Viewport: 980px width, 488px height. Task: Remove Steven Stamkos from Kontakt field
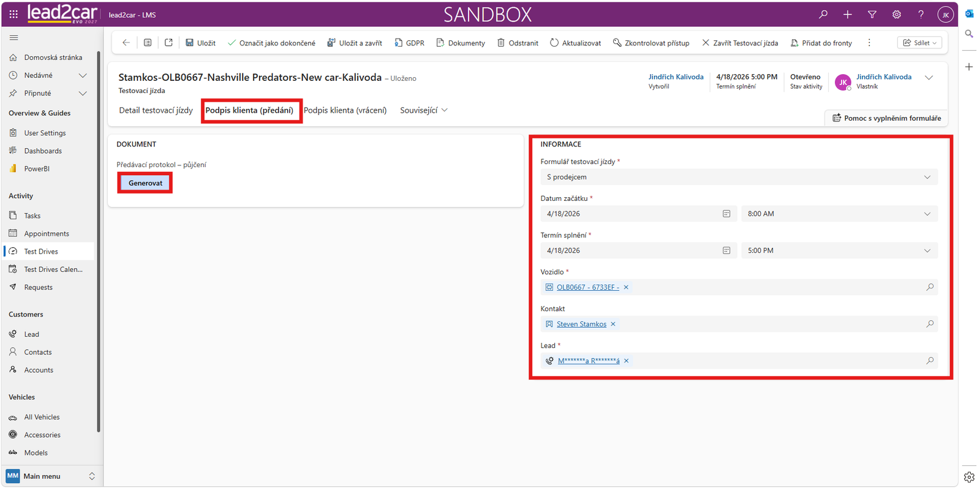tap(613, 324)
